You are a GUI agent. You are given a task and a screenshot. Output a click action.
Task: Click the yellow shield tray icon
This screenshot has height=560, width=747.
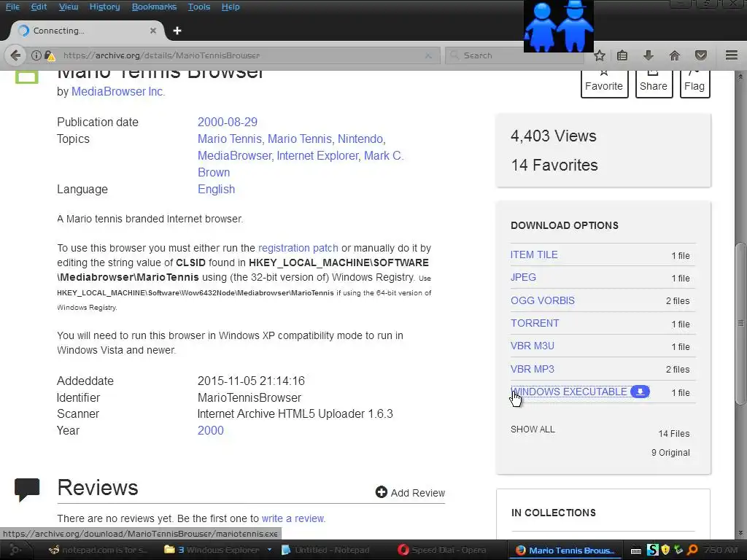665,550
